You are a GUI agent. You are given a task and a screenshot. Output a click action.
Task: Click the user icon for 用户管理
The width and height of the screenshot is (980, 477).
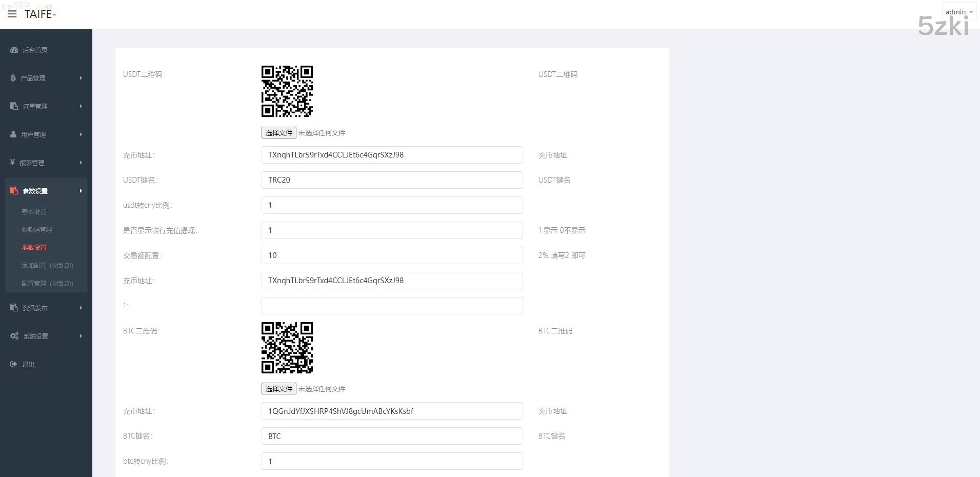point(13,134)
